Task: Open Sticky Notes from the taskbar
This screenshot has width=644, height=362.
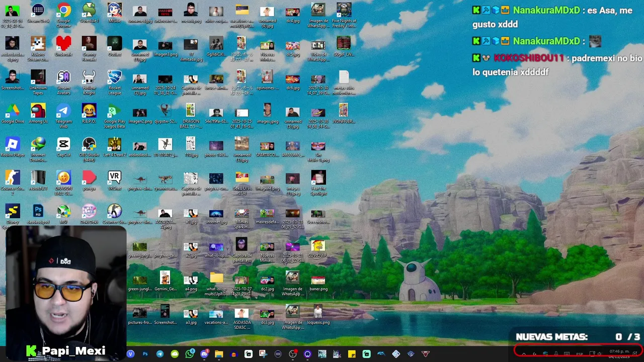Action: click(x=352, y=354)
